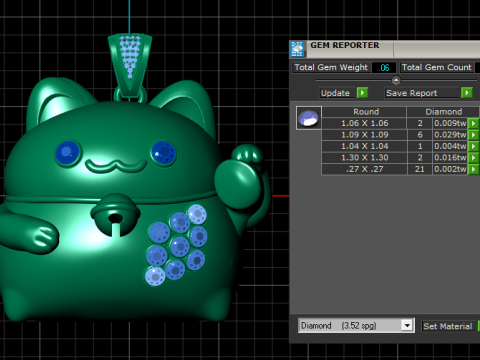The image size is (480, 360).
Task: Click the 0.002tw weight cell
Action: tap(450, 169)
